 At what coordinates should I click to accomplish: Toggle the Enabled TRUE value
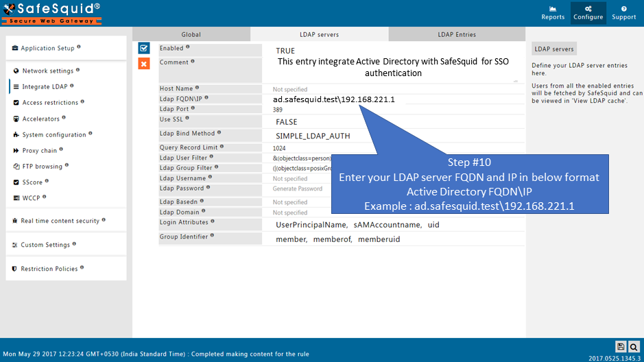click(x=285, y=51)
